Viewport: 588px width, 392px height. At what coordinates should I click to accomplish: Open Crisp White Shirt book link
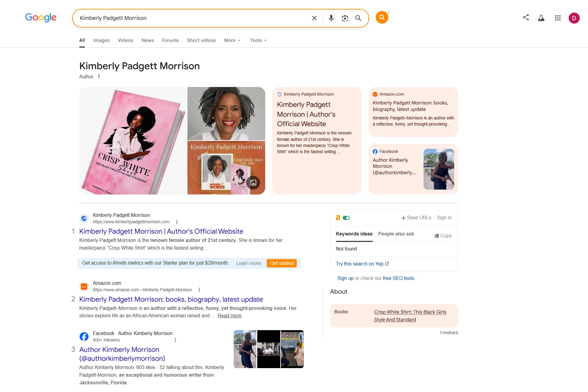point(410,316)
